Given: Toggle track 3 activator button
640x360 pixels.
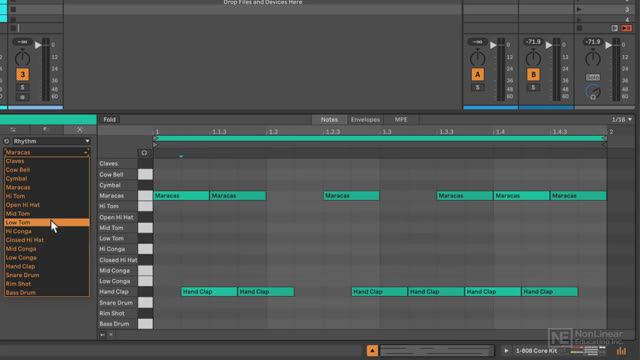Looking at the screenshot, I should pos(22,75).
